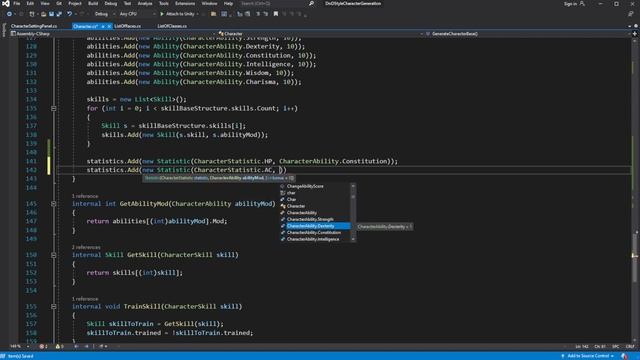Click the split editor plus icon

[x=635, y=34]
